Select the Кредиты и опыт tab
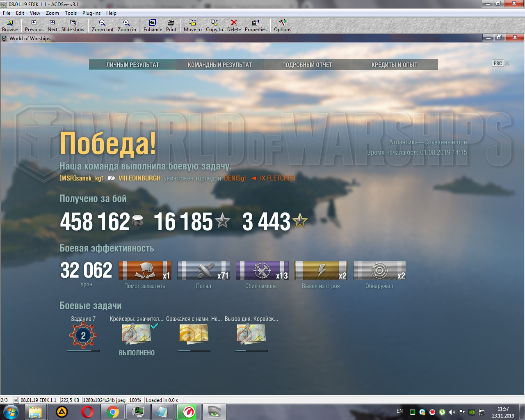The width and height of the screenshot is (525, 420). click(x=395, y=65)
